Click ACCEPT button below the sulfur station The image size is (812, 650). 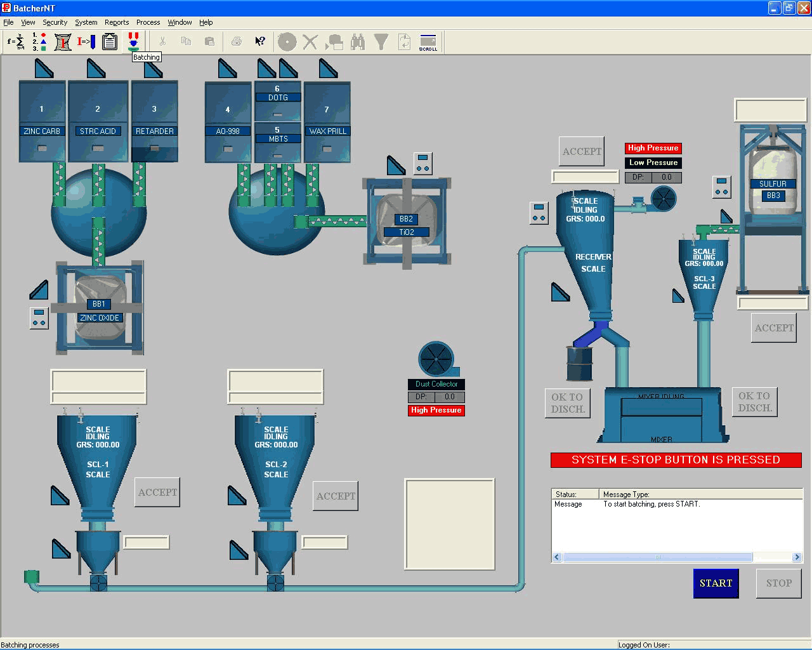774,328
